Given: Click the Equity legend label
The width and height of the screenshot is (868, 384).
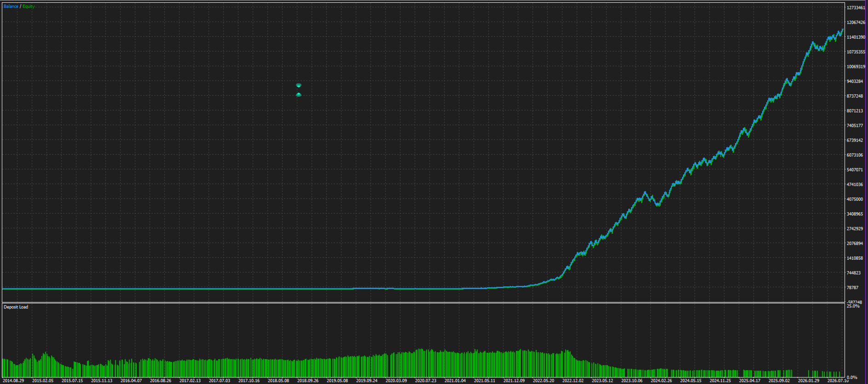Looking at the screenshot, I should click(29, 6).
